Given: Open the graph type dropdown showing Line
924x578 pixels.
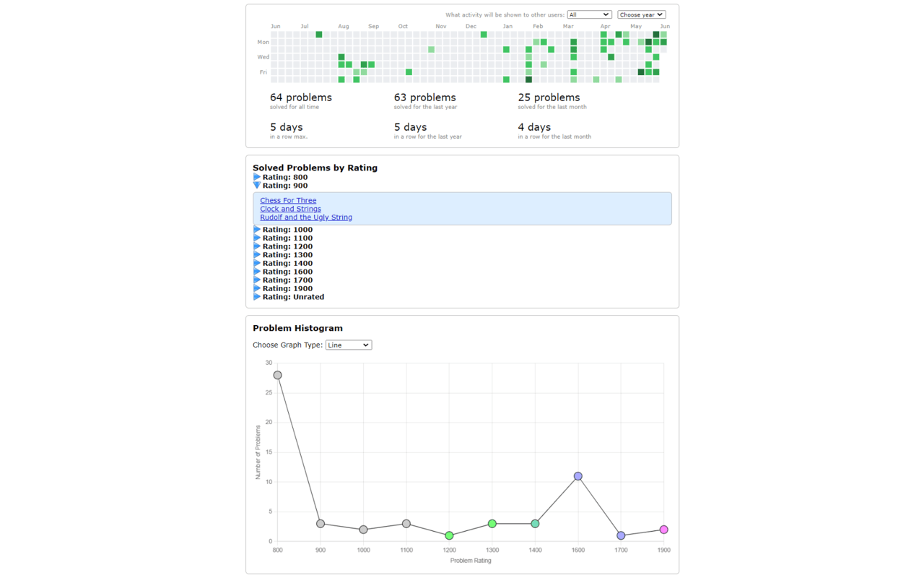Looking at the screenshot, I should click(349, 345).
